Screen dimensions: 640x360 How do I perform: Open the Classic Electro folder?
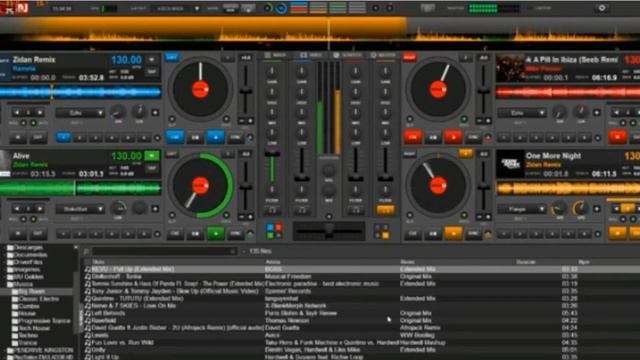point(38,299)
